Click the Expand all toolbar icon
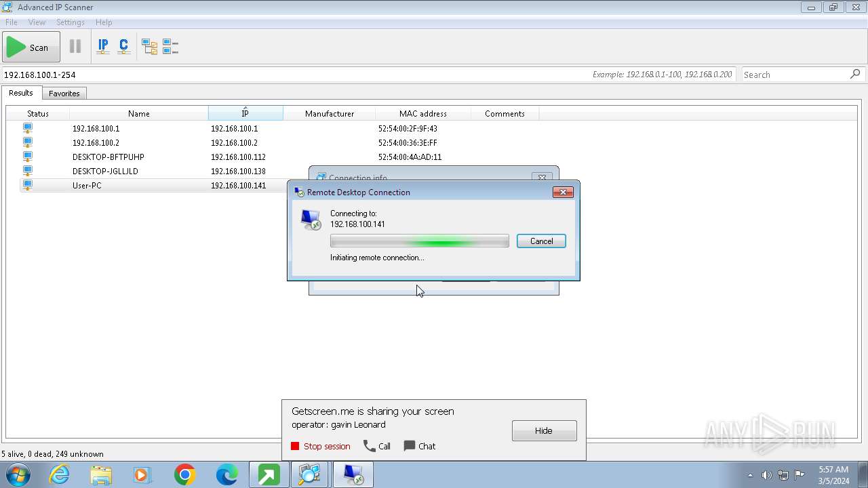Image resolution: width=868 pixels, height=488 pixels. (x=149, y=47)
